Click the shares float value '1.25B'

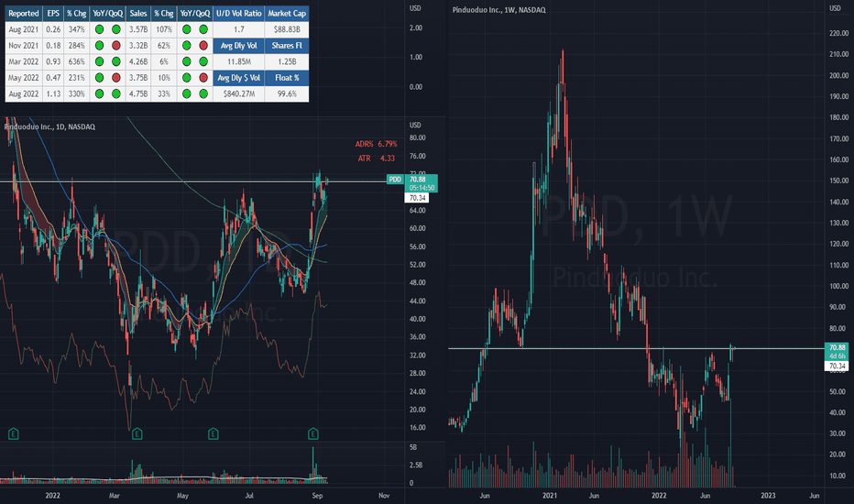coord(287,61)
